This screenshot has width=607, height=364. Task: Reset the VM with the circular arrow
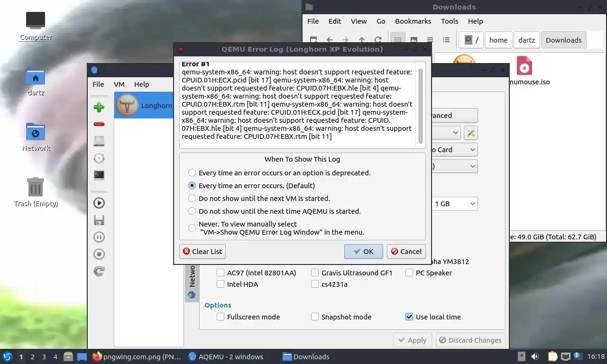[99, 271]
